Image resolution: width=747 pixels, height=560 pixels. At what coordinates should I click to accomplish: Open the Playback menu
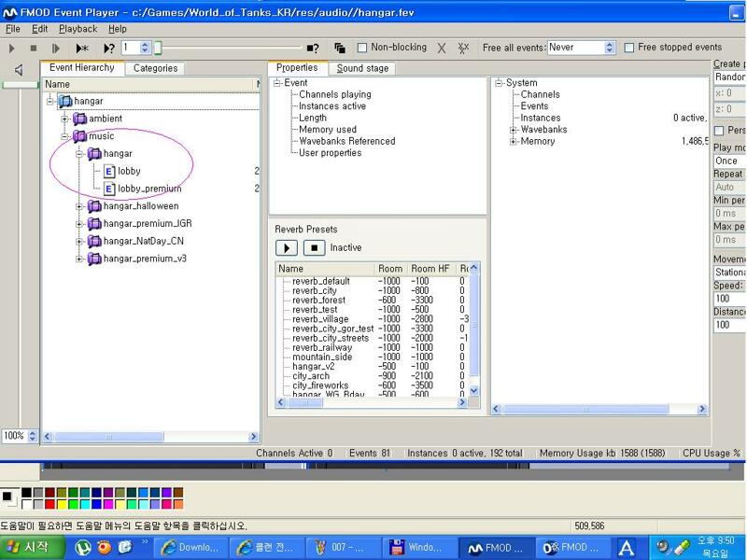click(78, 29)
